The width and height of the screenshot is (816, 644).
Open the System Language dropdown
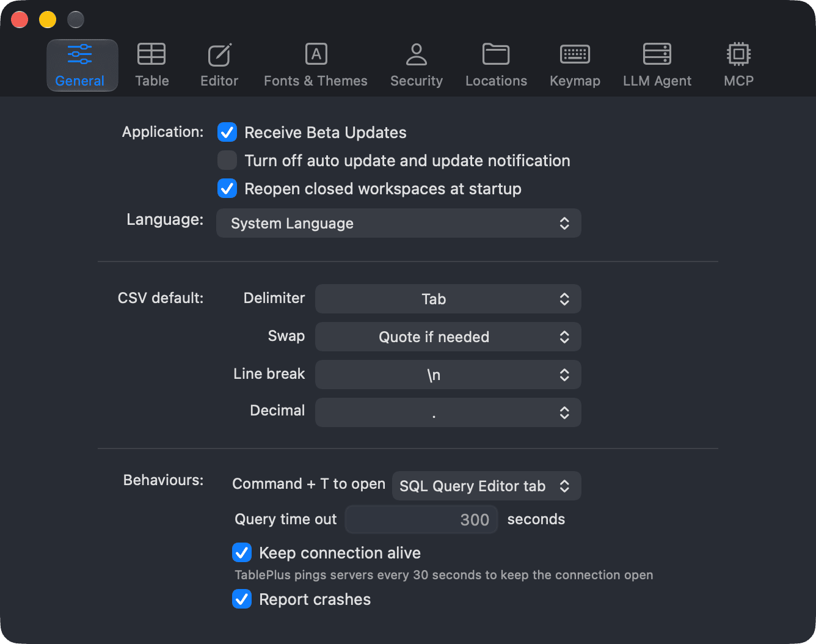pos(399,223)
